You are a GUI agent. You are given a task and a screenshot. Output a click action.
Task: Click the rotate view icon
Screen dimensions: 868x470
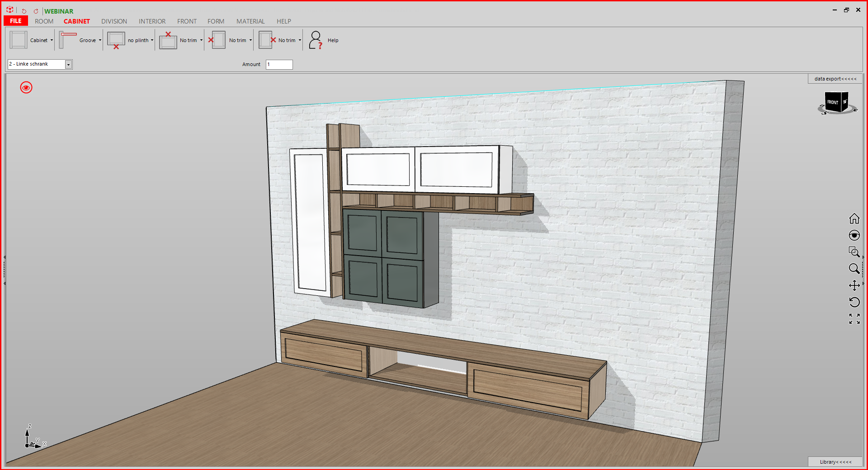click(854, 302)
